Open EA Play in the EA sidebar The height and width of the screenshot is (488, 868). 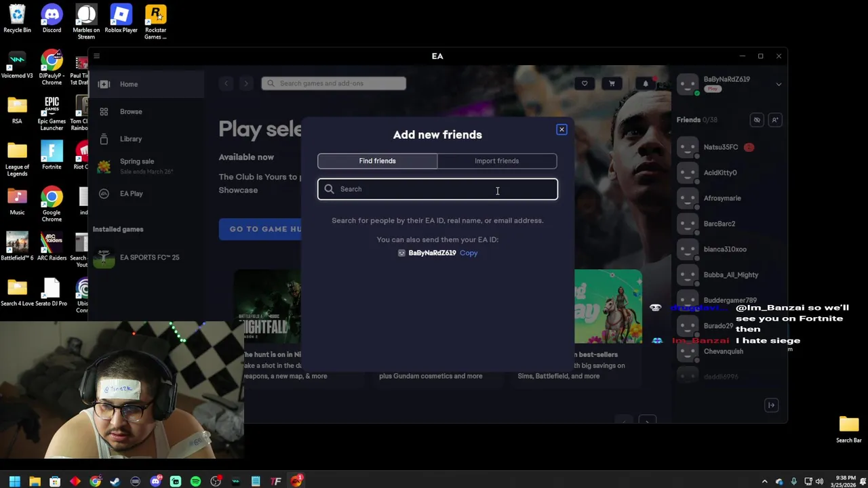tap(146, 194)
